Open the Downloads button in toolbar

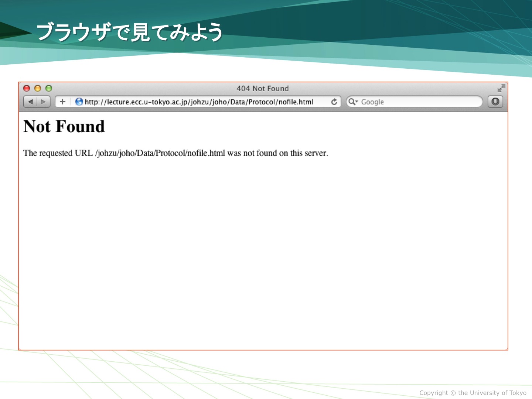pyautogui.click(x=495, y=102)
